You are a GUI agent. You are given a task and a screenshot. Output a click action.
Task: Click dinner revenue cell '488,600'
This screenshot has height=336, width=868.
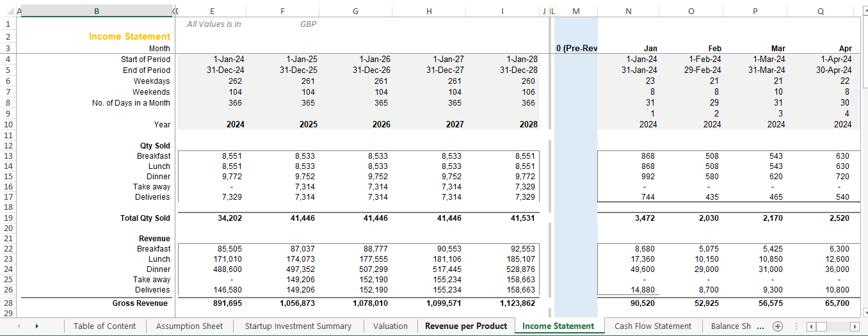coord(229,269)
